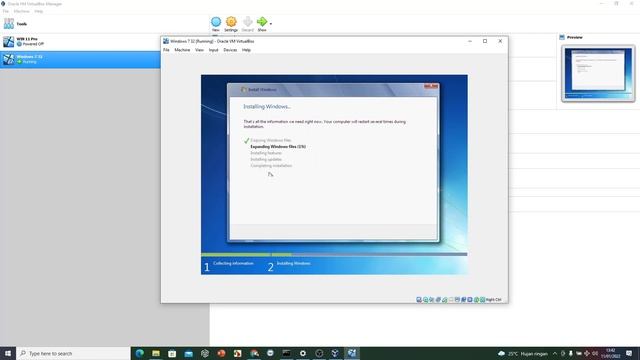Click the keyboard capture status icon
640x360 pixels.
pyautogui.click(x=482, y=300)
